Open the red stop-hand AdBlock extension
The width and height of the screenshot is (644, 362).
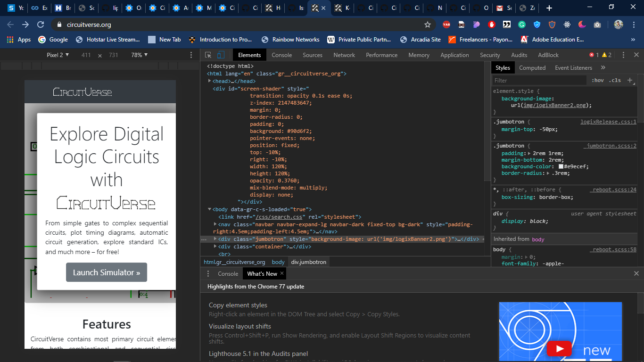(x=492, y=25)
